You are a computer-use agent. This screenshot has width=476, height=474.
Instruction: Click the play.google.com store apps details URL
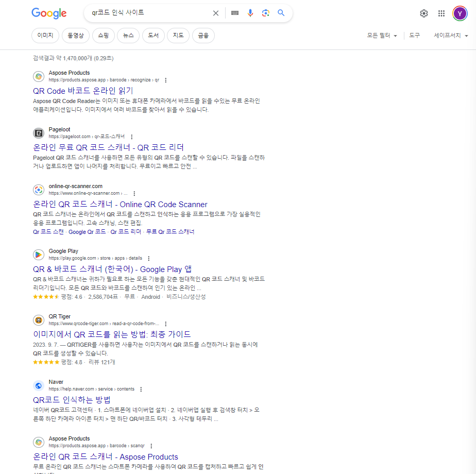pos(95,258)
